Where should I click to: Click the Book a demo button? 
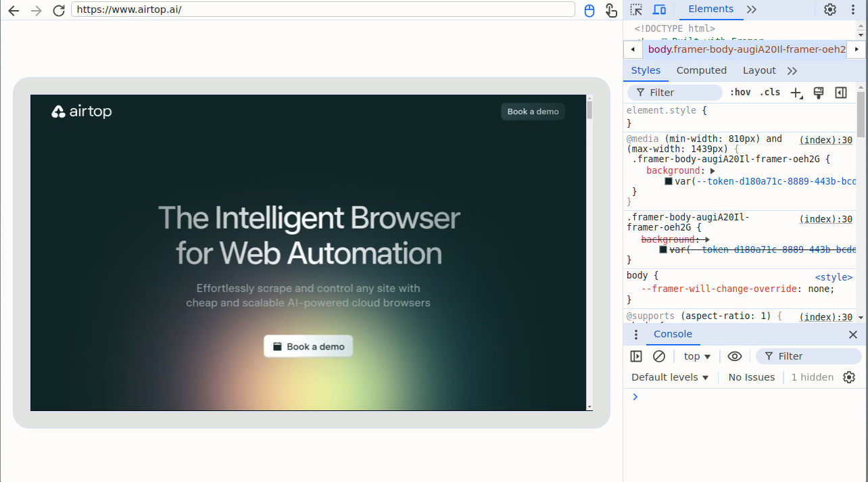308,346
